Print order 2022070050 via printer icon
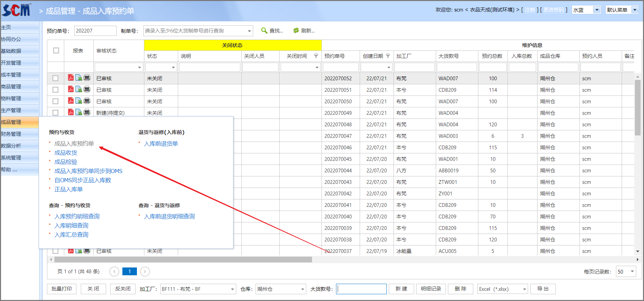This screenshot has height=301, width=644. [x=87, y=101]
